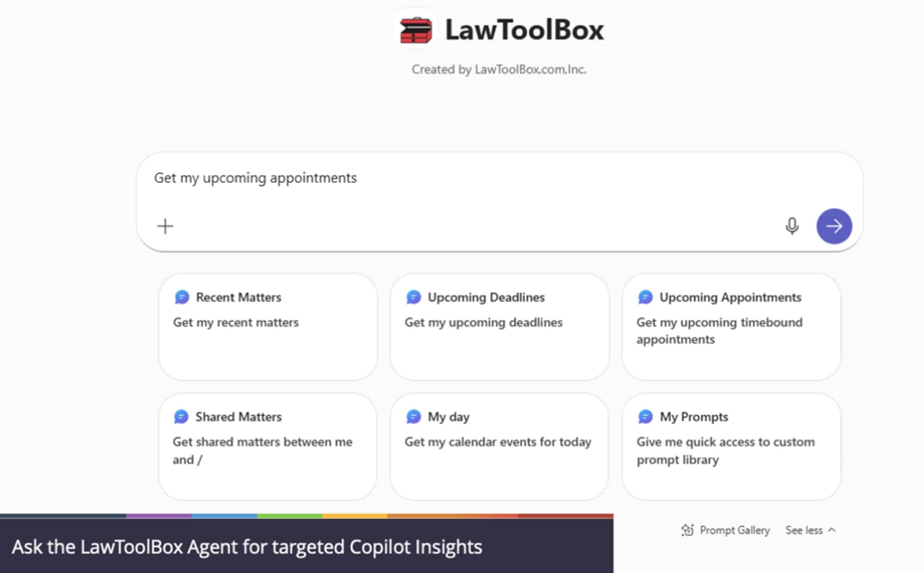Click the plus attachment icon
The image size is (924, 573).
pyautogui.click(x=165, y=226)
